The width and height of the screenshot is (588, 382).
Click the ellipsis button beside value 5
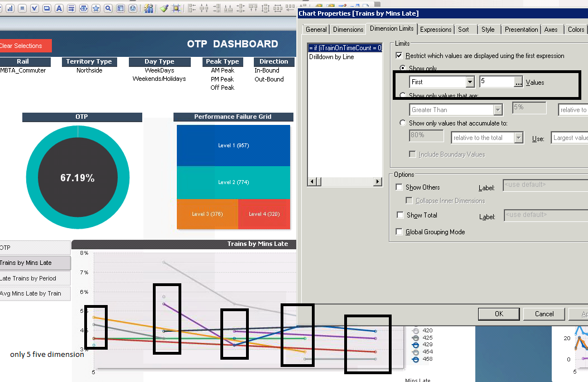pos(518,82)
